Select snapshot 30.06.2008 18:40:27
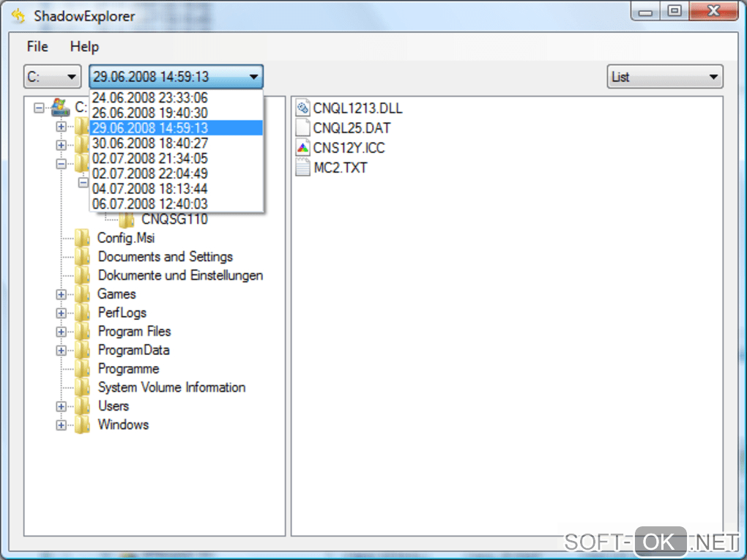This screenshot has width=747, height=560. click(x=176, y=143)
